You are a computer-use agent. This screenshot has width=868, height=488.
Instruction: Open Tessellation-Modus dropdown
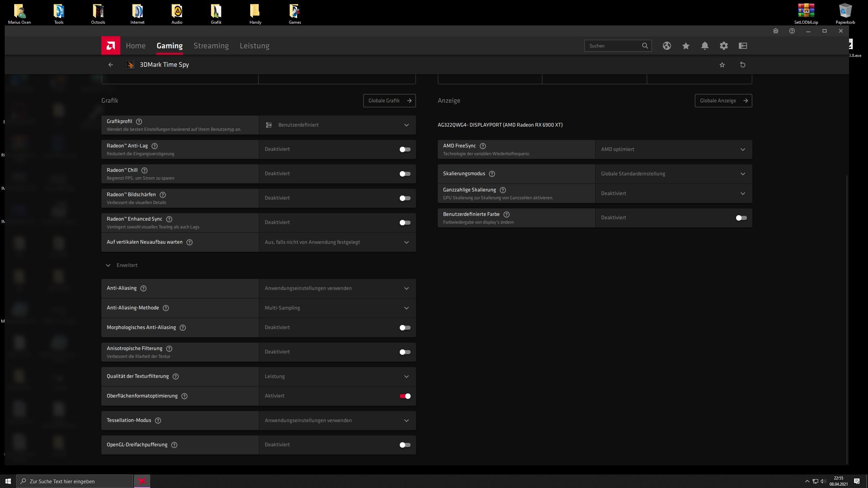click(x=337, y=421)
